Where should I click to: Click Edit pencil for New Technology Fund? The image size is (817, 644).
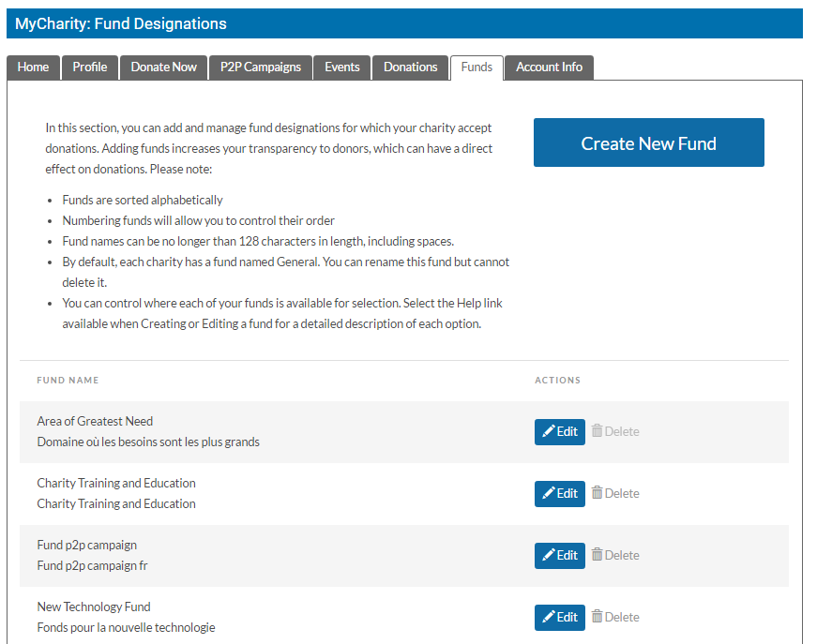tap(560, 618)
